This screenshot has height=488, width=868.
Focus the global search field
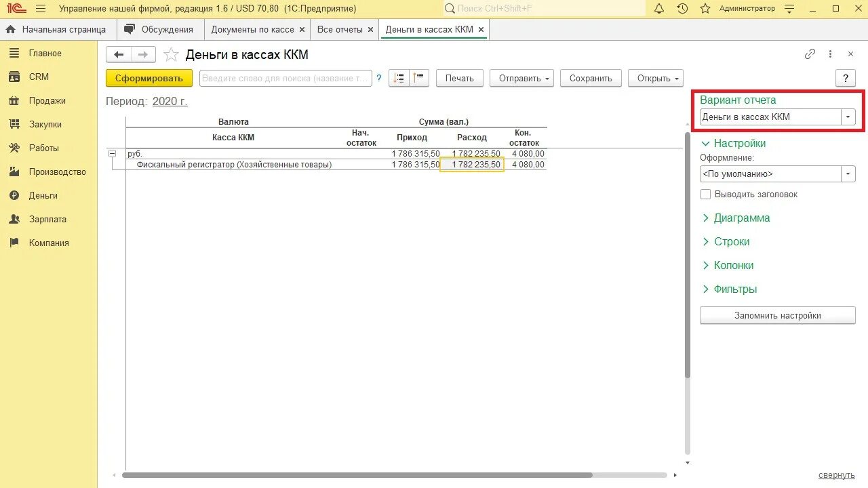(x=544, y=9)
